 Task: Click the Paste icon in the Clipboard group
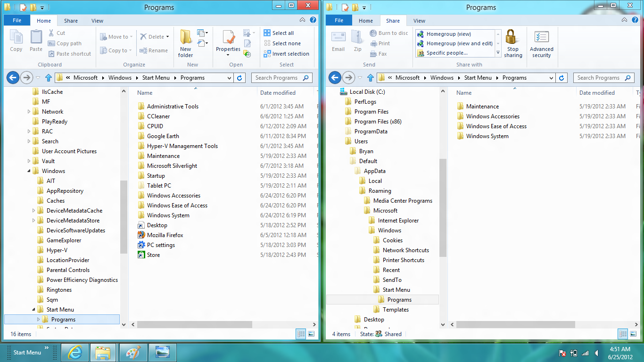click(x=36, y=41)
